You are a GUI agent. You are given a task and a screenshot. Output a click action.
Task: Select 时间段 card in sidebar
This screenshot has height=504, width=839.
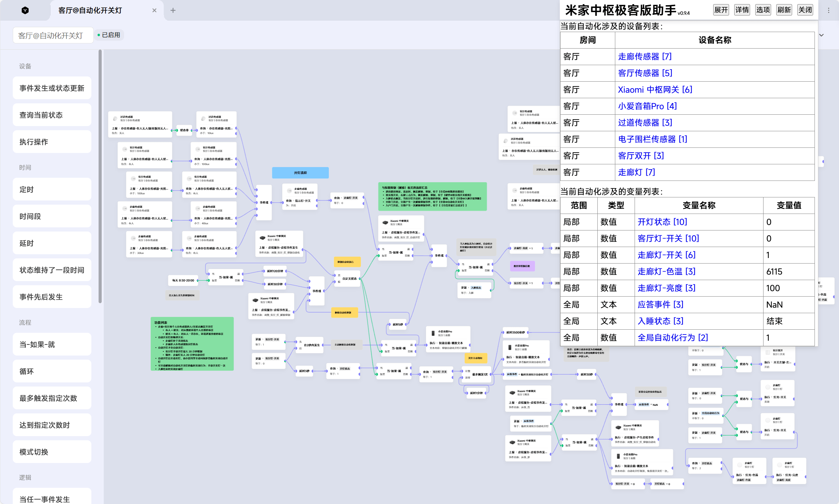(x=52, y=216)
